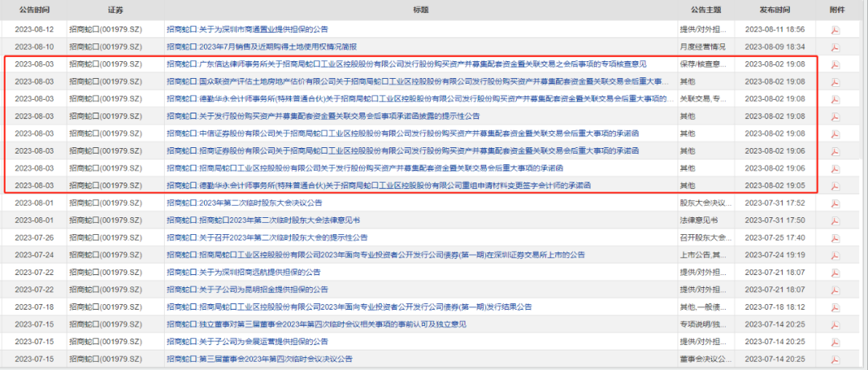The height and width of the screenshot is (370, 868).
Task: Open PDF attachment for 国众联资产评估 row
Action: (x=835, y=81)
